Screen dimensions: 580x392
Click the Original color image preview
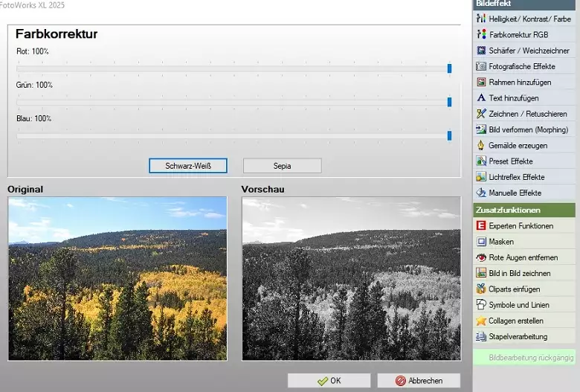117,278
